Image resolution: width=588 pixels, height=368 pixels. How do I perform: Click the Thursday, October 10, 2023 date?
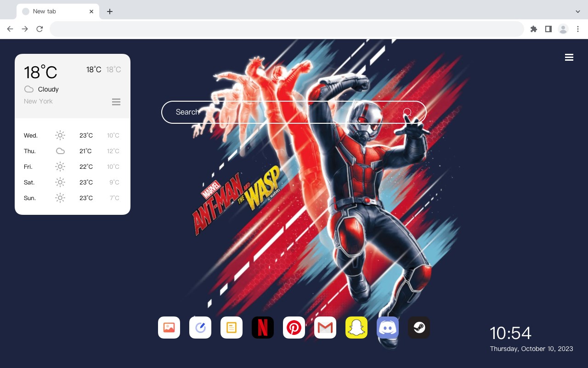click(531, 349)
